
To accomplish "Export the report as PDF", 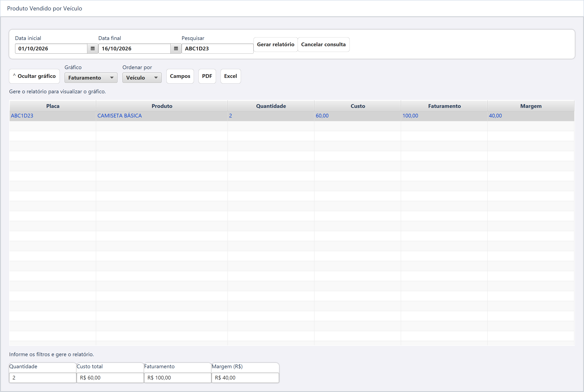I will coord(207,76).
